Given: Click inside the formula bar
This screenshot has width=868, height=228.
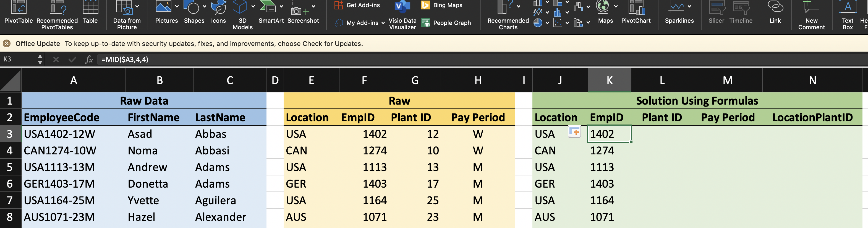Looking at the screenshot, I should coord(482,60).
